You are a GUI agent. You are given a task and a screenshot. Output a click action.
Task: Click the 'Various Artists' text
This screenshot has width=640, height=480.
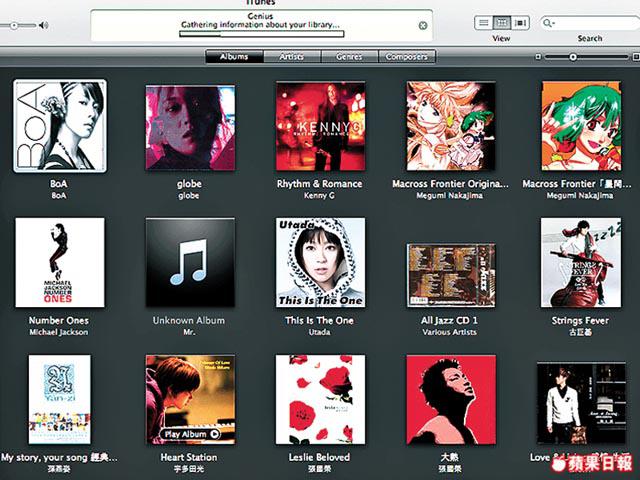pyautogui.click(x=449, y=333)
